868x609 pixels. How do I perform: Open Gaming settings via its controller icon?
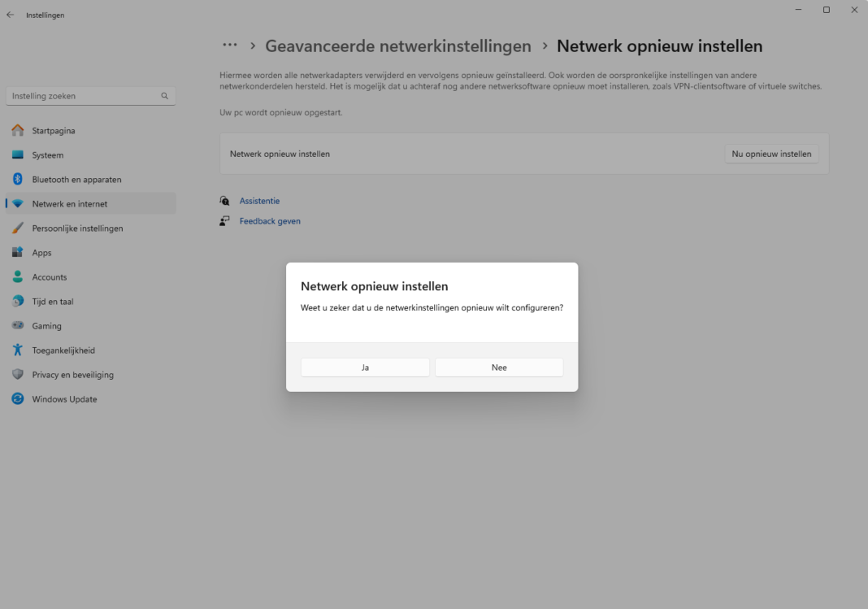[x=18, y=325]
